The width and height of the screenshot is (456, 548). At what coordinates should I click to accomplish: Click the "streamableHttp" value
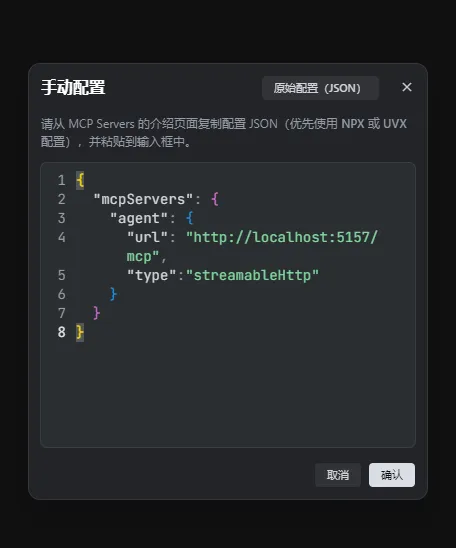click(252, 275)
